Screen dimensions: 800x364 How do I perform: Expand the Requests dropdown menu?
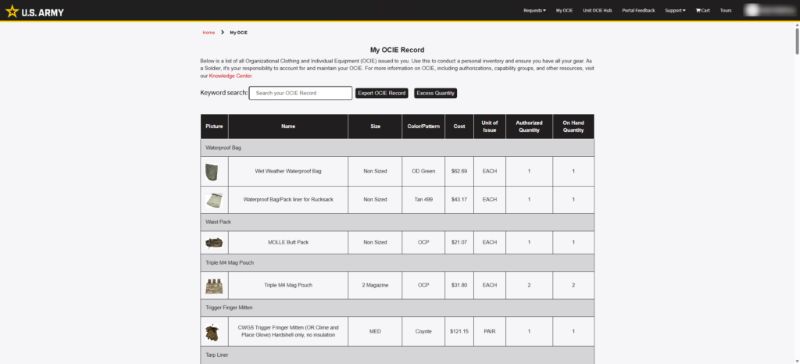[534, 10]
